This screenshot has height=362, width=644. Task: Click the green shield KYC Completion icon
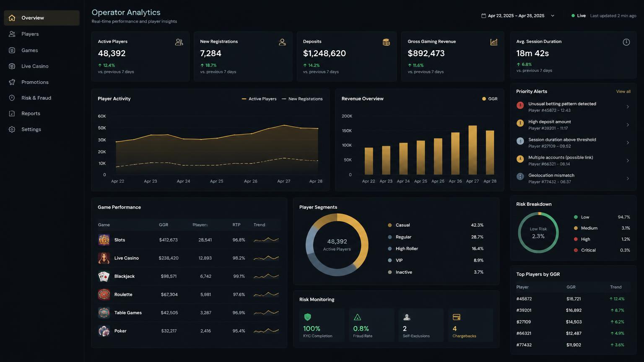point(307,317)
